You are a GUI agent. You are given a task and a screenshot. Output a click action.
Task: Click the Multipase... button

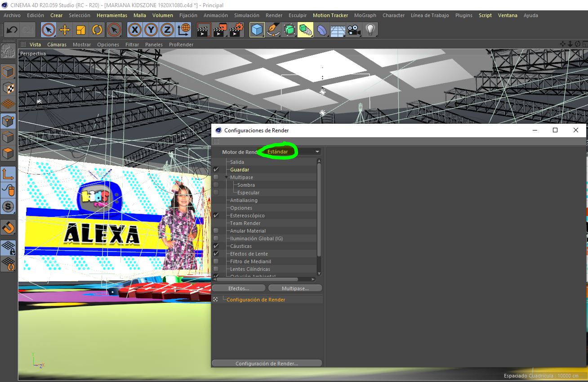coord(295,288)
